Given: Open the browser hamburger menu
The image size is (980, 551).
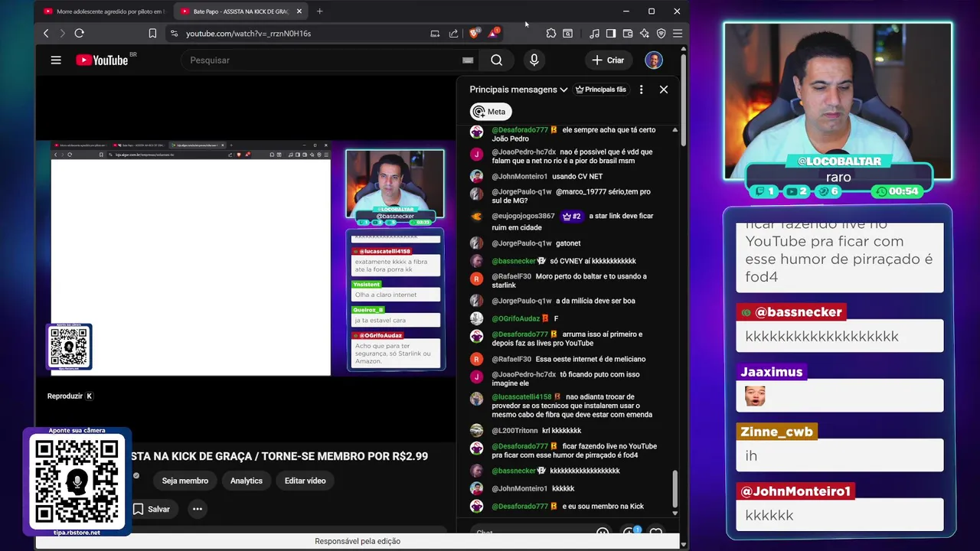Looking at the screenshot, I should [678, 33].
